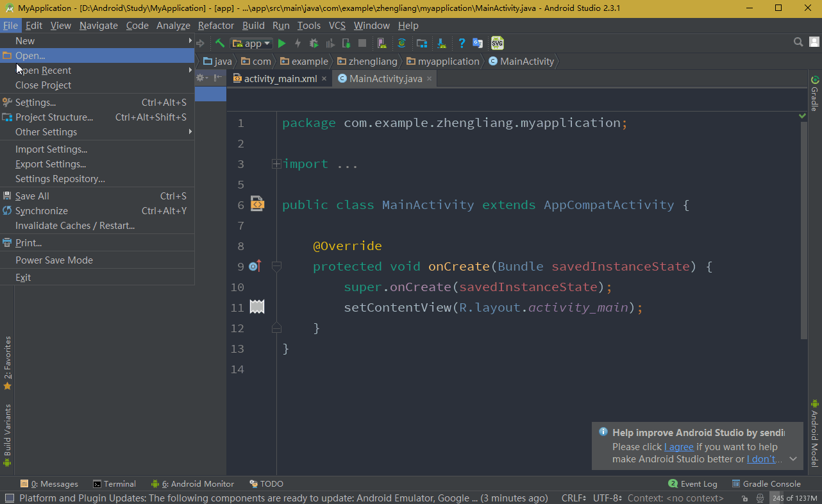Screen dimensions: 822x504
Task: Open the project panel gear settings dropdown
Action: point(202,78)
